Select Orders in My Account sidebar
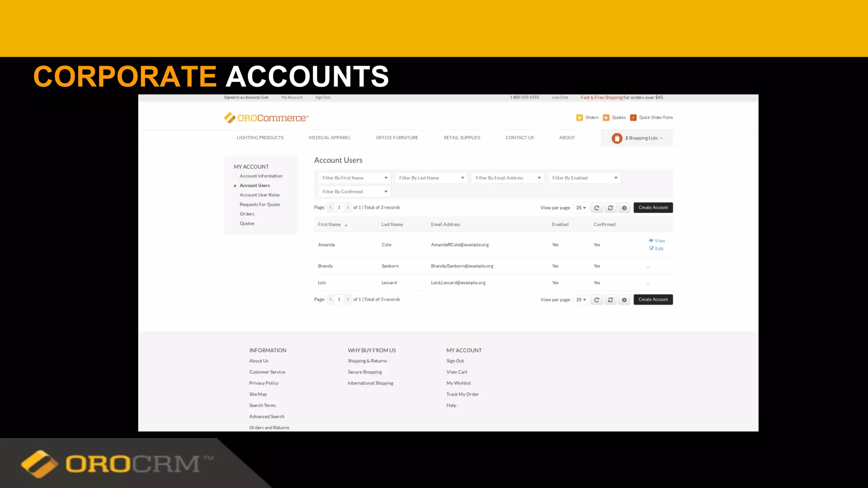Screen dimensions: 868x488 click(x=247, y=214)
